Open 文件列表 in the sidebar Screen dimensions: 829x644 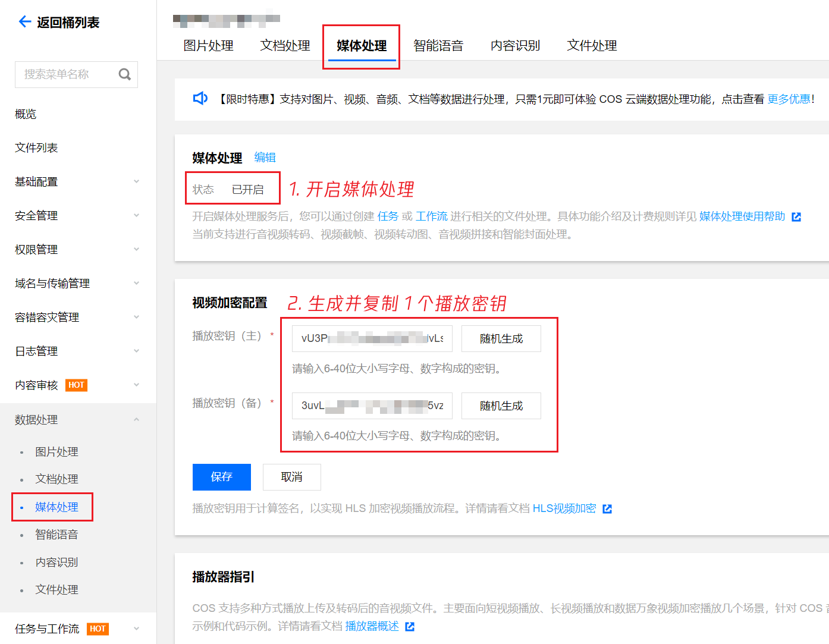tap(36, 147)
